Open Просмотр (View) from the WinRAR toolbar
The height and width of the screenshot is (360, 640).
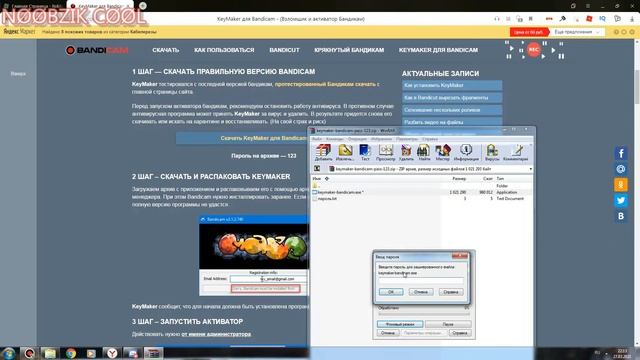coord(385,153)
